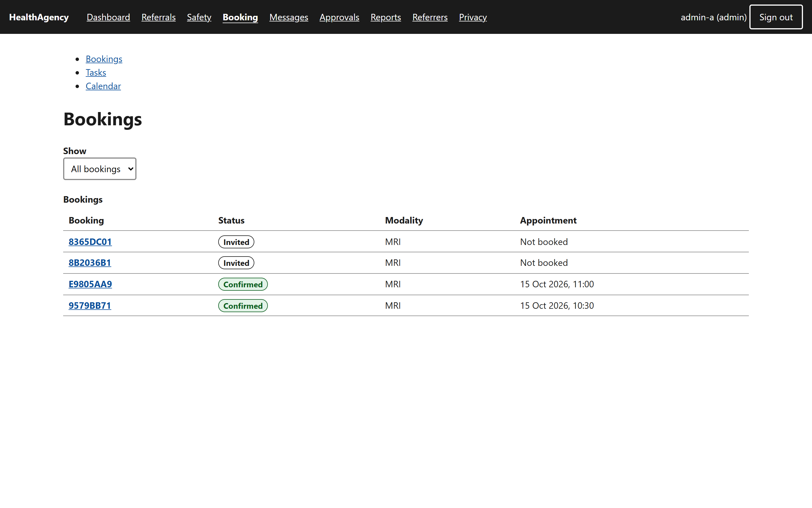This screenshot has height=508, width=812.
Task: Open booking E9805AA9
Action: pos(90,284)
